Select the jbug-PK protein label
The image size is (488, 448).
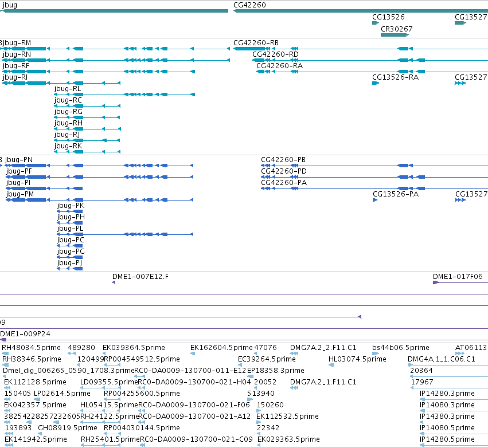[x=71, y=206]
